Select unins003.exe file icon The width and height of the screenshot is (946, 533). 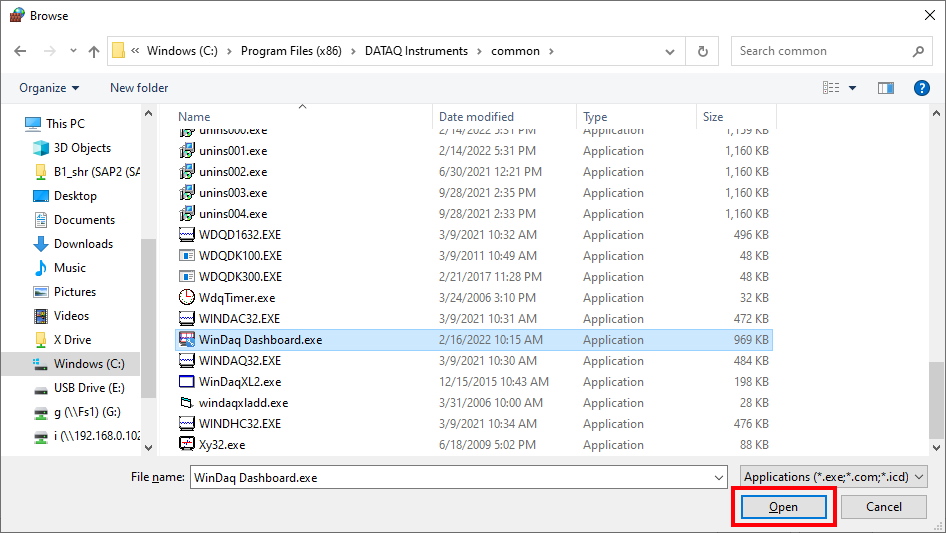(187, 193)
